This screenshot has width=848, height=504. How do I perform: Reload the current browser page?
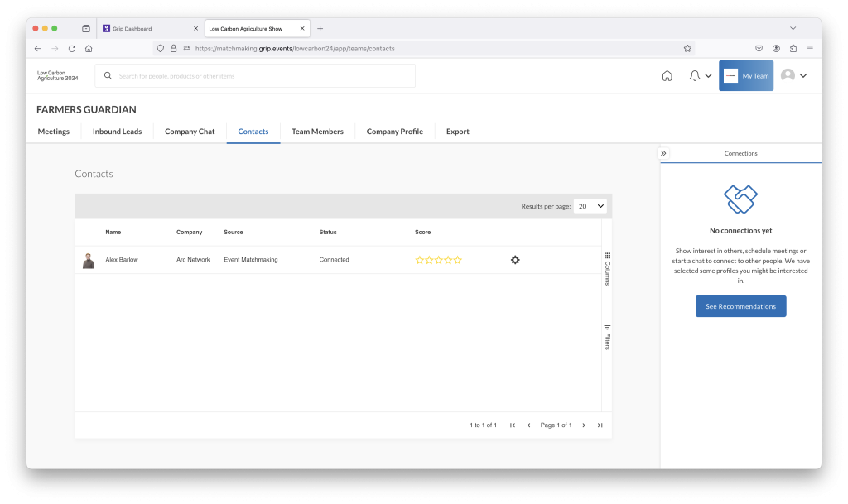72,49
